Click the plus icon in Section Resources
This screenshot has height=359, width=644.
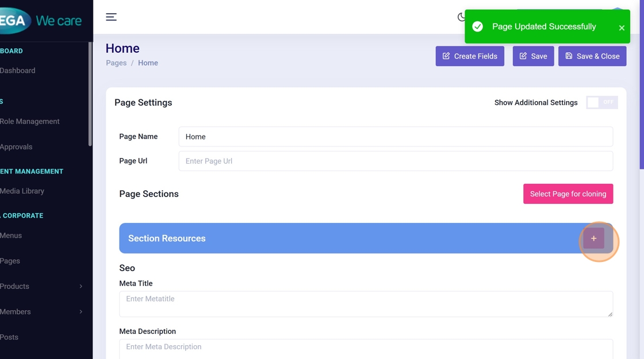[593, 238]
